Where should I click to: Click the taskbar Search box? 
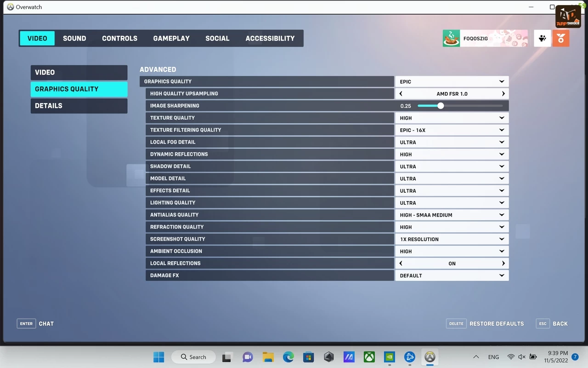(x=194, y=357)
